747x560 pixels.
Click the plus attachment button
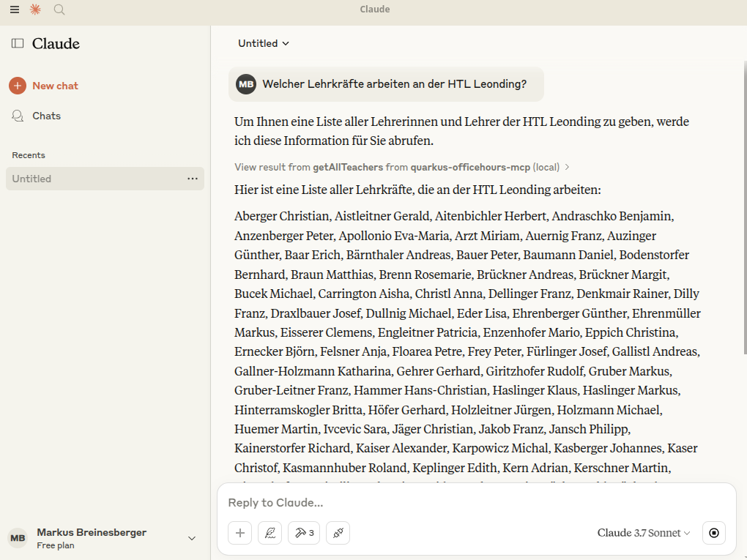(240, 533)
